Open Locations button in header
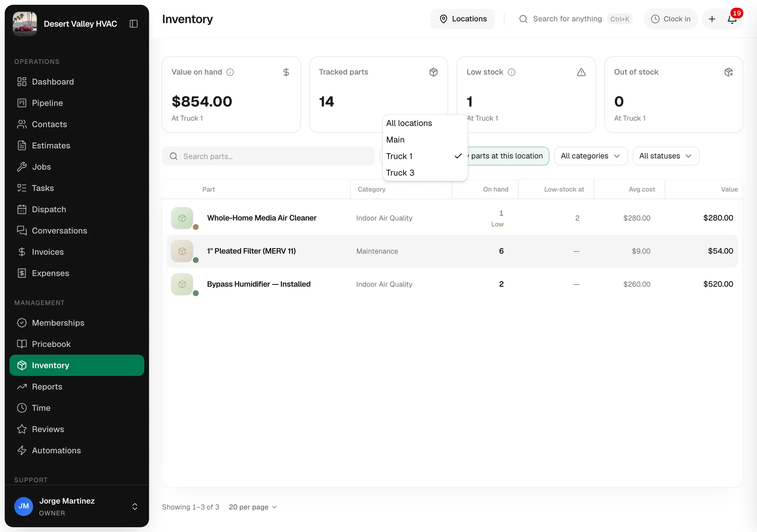The width and height of the screenshot is (757, 532). coord(462,19)
